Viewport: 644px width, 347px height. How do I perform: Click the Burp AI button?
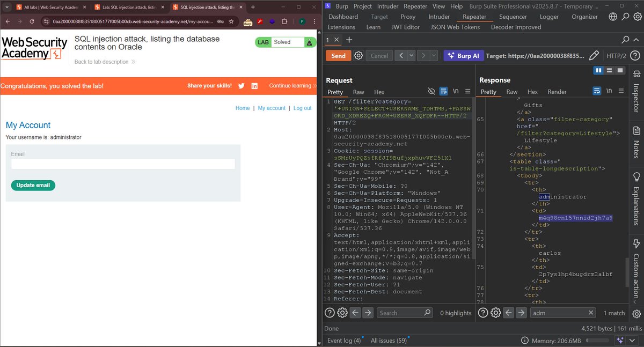pos(464,55)
